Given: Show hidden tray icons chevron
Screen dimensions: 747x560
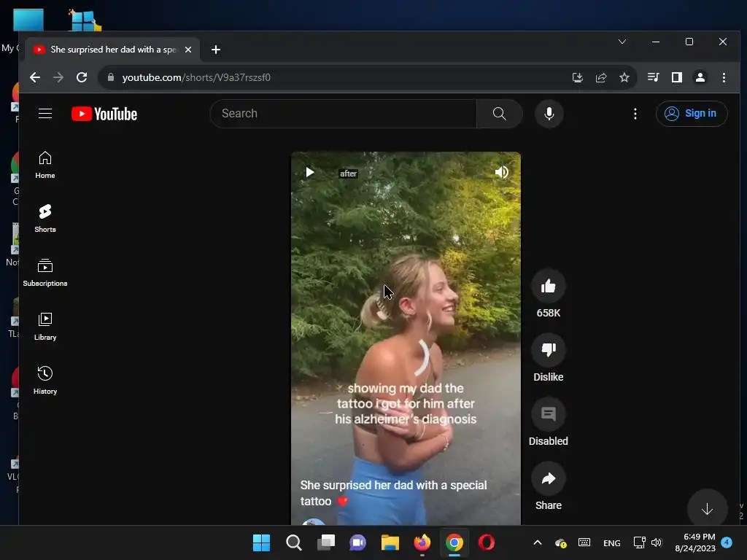Looking at the screenshot, I should coord(538,542).
